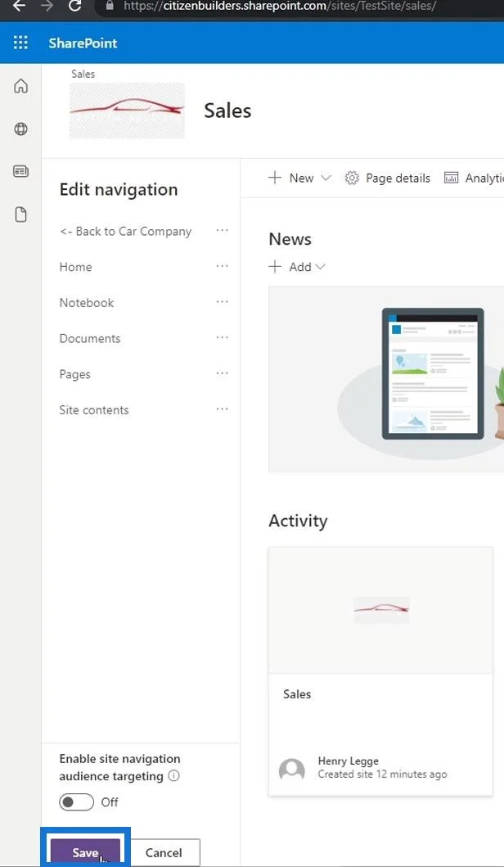
Task: Select '<- Back to Car Company' link
Action: (x=125, y=232)
